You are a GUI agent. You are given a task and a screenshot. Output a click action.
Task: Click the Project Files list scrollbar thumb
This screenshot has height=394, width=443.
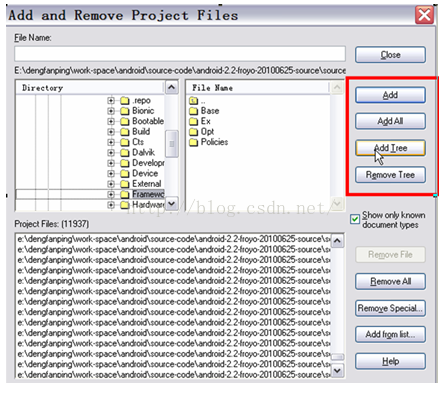[x=337, y=357]
